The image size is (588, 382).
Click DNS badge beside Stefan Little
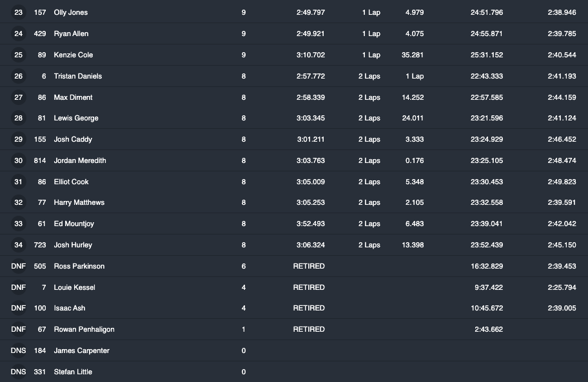(18, 372)
